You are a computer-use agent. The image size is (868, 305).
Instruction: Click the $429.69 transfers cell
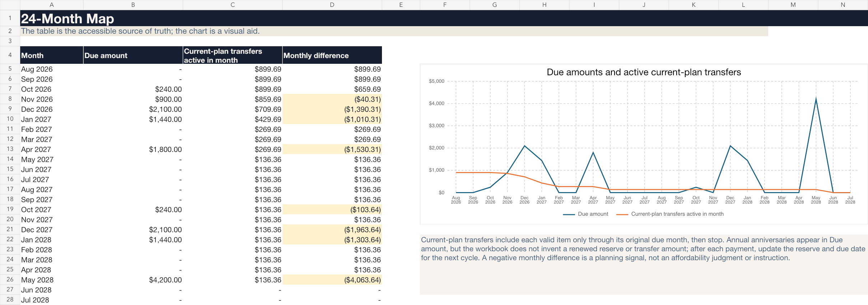pos(233,119)
